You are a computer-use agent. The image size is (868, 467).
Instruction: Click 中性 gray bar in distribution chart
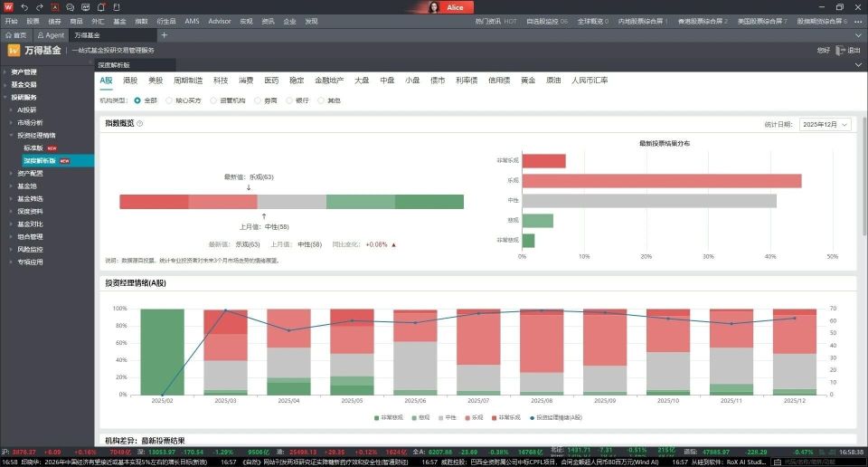pos(649,201)
